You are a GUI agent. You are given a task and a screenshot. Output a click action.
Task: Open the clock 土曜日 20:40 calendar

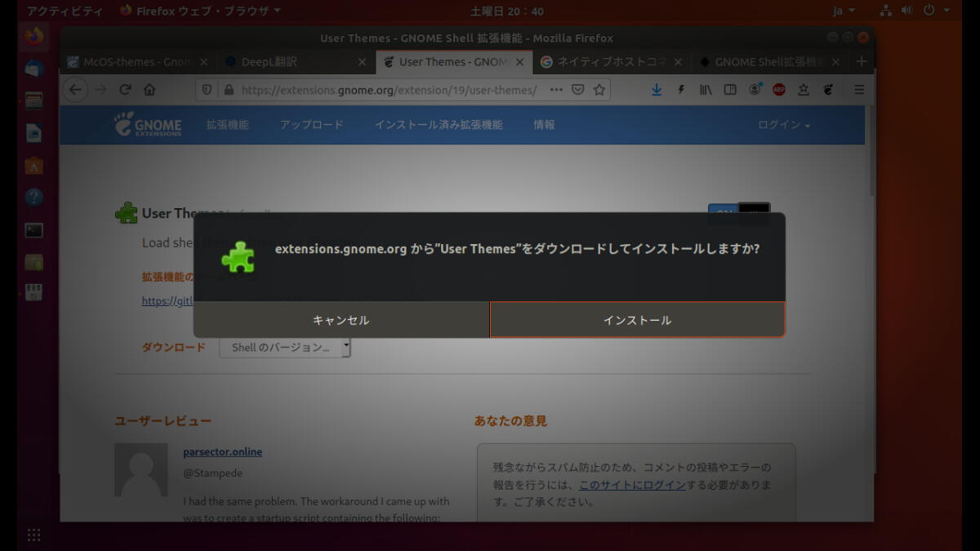tap(507, 11)
